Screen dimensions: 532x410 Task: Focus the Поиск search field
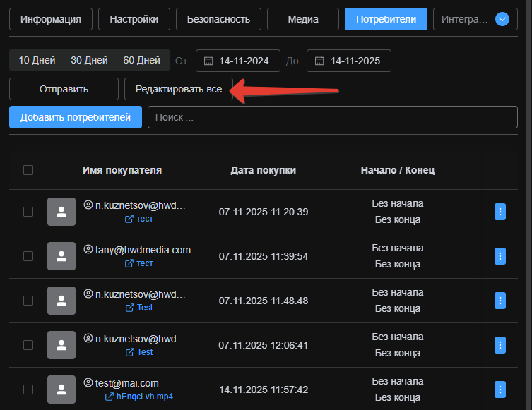tap(333, 117)
